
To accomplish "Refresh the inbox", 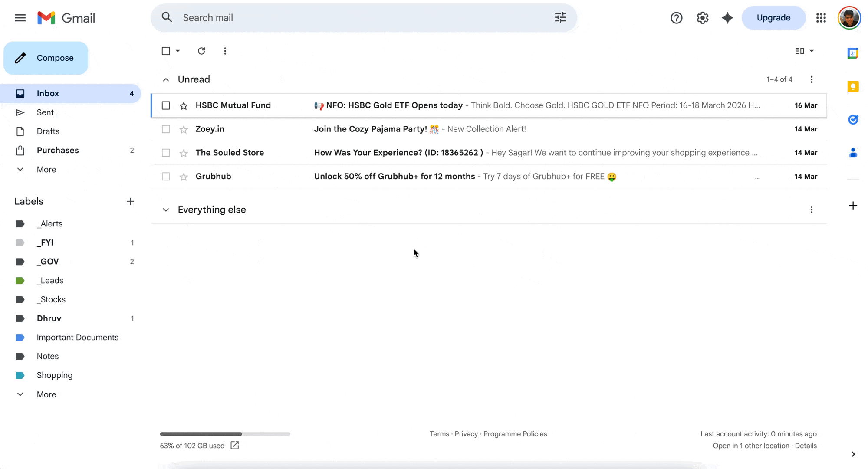I will coord(201,51).
